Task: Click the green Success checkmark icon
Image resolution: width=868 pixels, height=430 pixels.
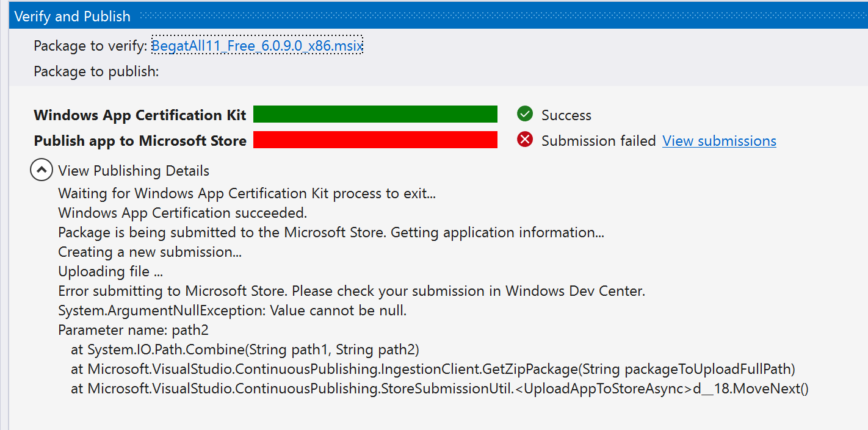Action: pyautogui.click(x=526, y=114)
